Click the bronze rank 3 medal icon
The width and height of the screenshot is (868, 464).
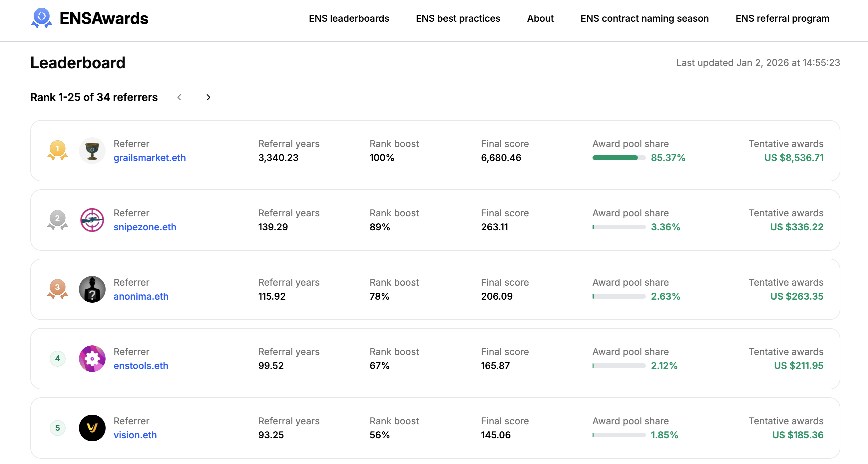tap(57, 289)
